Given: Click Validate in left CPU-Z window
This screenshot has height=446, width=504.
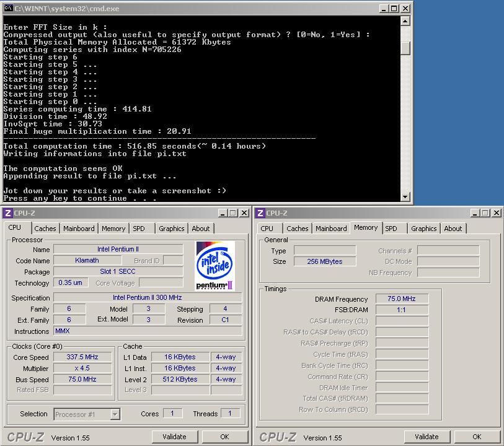Looking at the screenshot, I should 175,437.
